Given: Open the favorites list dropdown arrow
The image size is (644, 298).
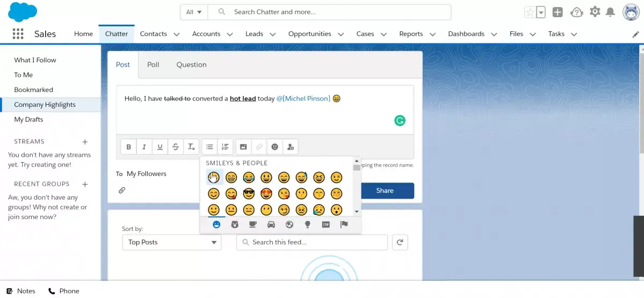Looking at the screenshot, I should click(x=541, y=12).
